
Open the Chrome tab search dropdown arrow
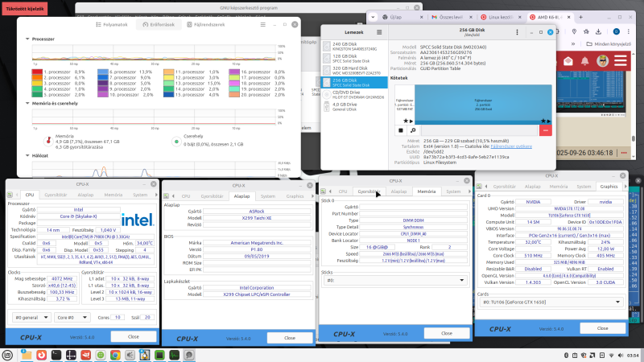coord(373,17)
